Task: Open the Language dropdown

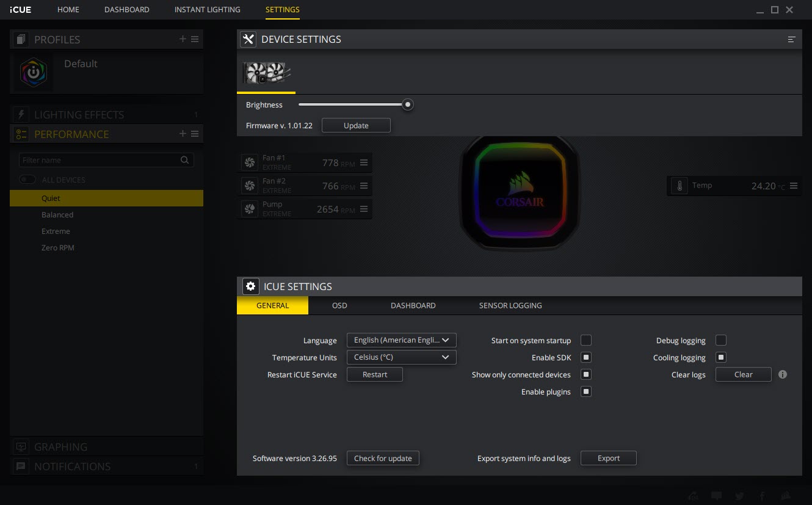Action: (x=401, y=340)
